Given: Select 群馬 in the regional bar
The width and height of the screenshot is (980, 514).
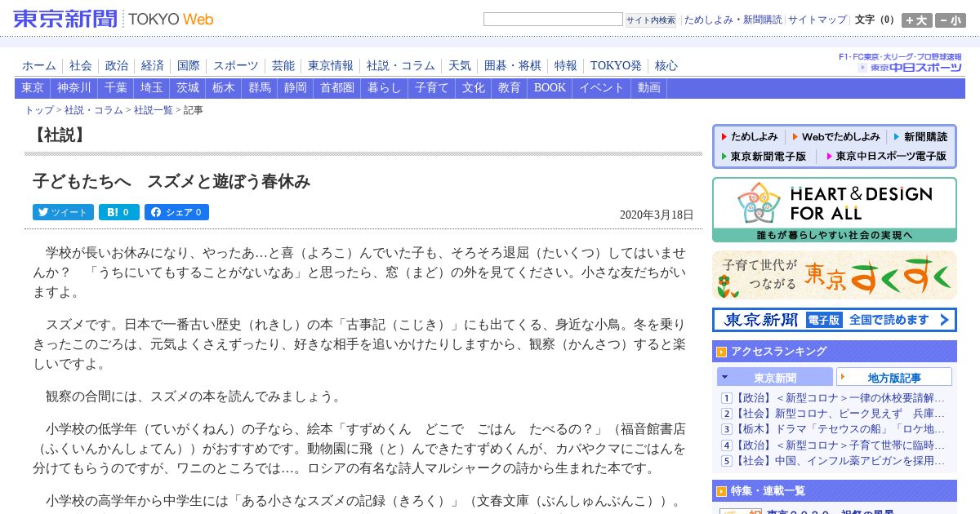Looking at the screenshot, I should tap(260, 88).
